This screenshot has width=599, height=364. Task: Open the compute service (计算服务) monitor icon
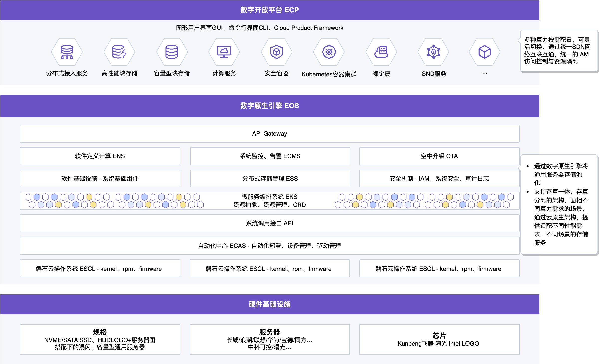(224, 52)
